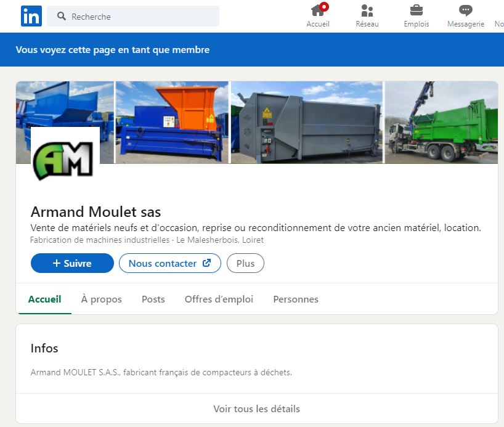Screen dimensions: 504x427
Task: Switch to the Posts tab
Action: (153, 299)
